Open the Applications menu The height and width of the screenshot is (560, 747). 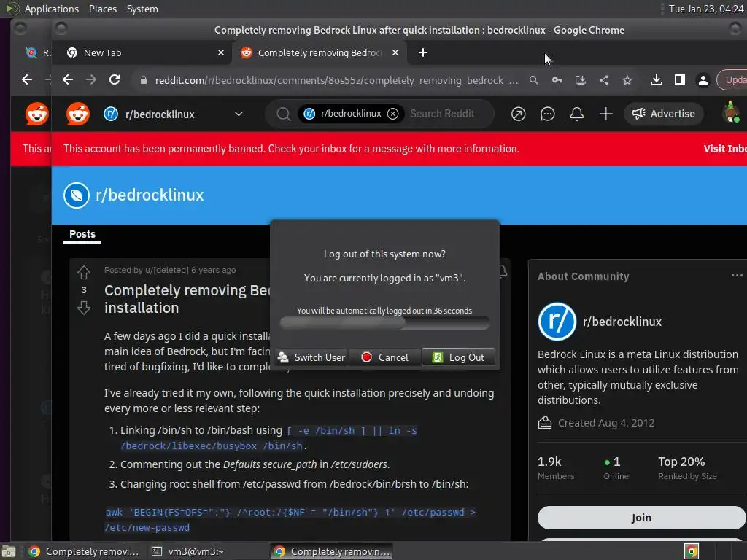(x=52, y=9)
